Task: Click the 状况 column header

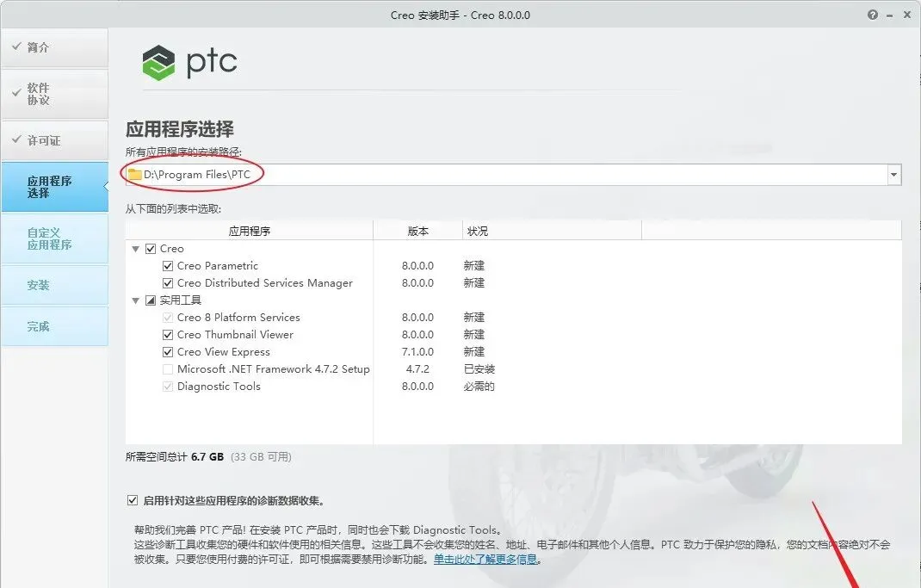Action: 552,231
